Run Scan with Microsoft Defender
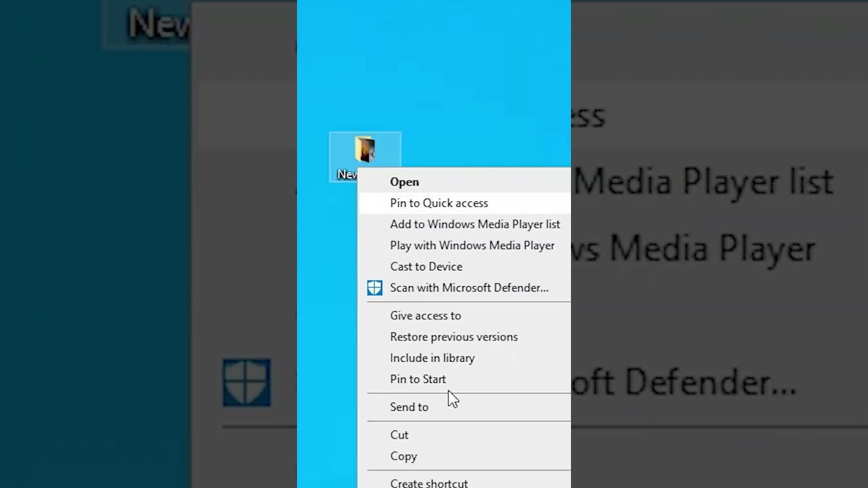Viewport: 868px width, 488px height. click(465, 288)
